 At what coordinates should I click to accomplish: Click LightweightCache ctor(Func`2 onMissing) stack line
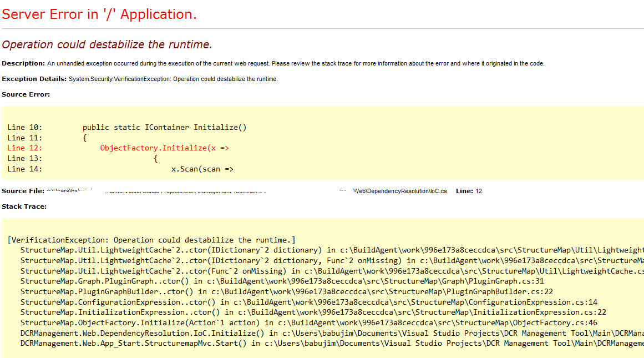pyautogui.click(x=332, y=271)
